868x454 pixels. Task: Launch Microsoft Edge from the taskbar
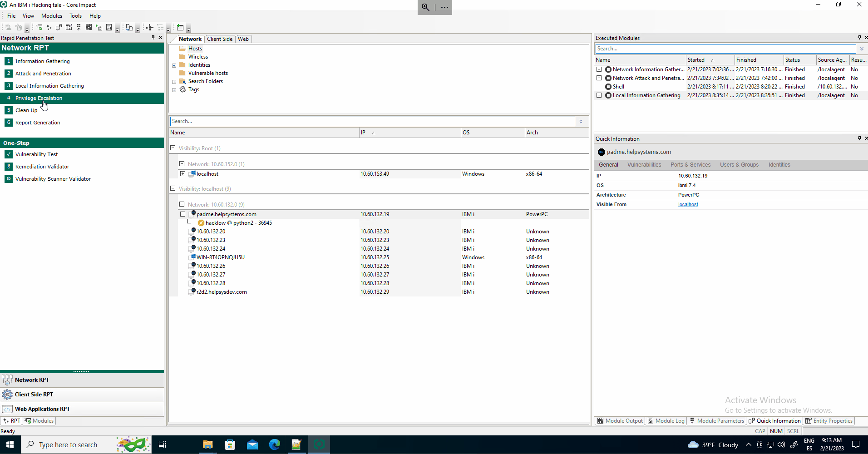coord(275,444)
